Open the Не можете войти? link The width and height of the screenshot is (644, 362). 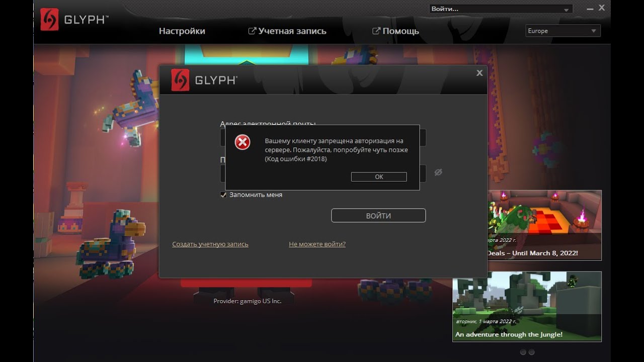point(317,244)
